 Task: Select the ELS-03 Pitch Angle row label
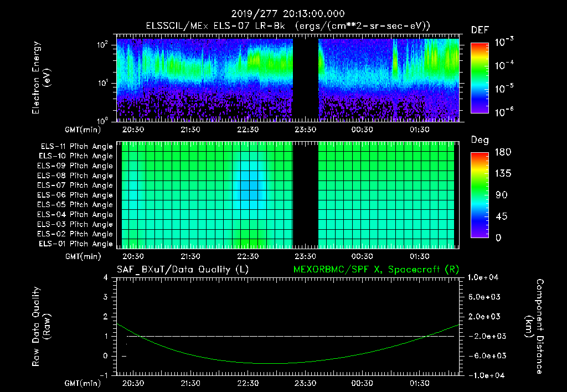pos(75,224)
